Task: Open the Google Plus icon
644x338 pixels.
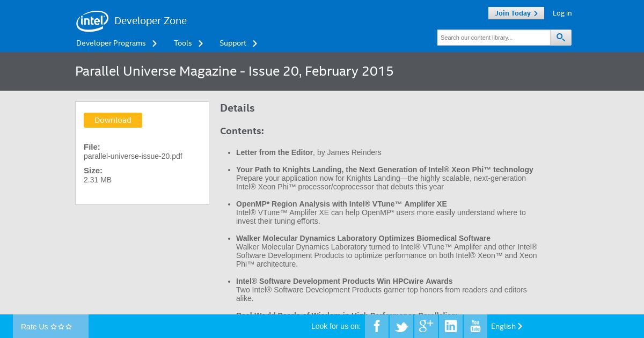Action: (426, 326)
